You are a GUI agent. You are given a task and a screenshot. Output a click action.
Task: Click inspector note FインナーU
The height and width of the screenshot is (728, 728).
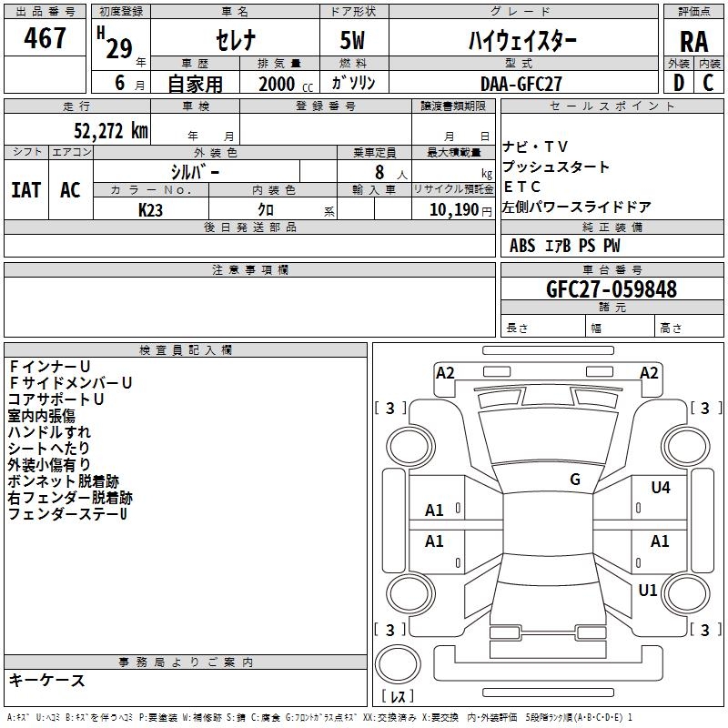[x=49, y=367]
